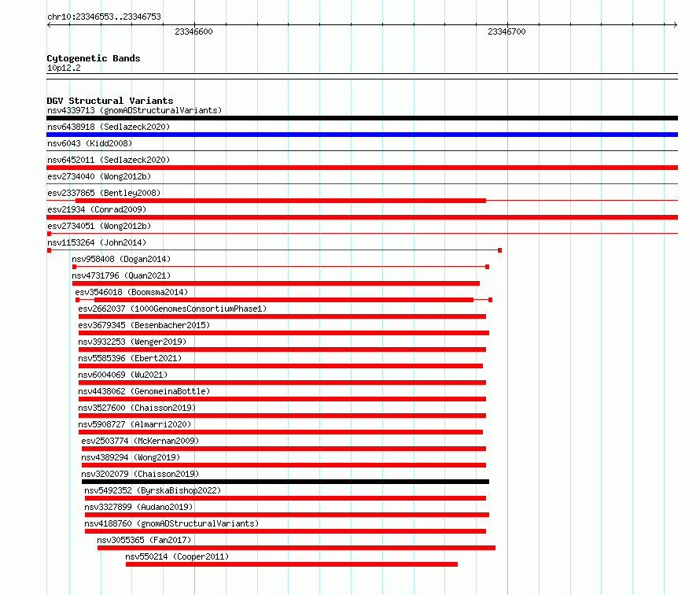Click the red bar under nsv5585396
This screenshot has width=700, height=595.
[x=281, y=366]
